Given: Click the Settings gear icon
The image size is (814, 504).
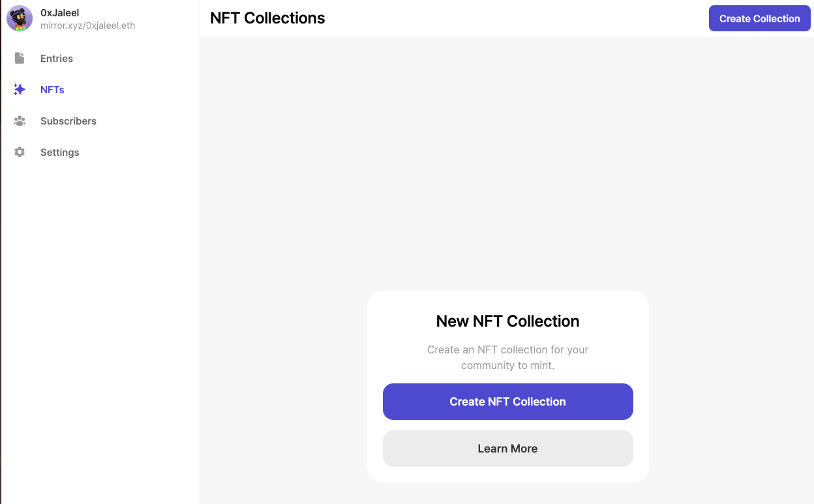Looking at the screenshot, I should (x=20, y=152).
